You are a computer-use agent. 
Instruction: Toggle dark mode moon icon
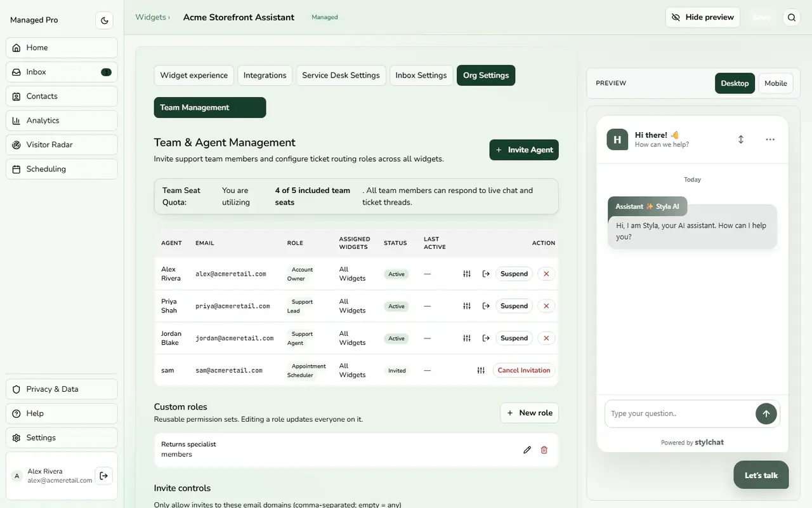pos(105,20)
